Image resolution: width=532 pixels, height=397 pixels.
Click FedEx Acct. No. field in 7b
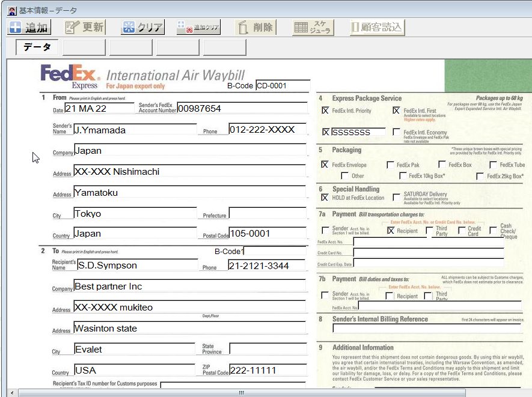click(x=440, y=306)
